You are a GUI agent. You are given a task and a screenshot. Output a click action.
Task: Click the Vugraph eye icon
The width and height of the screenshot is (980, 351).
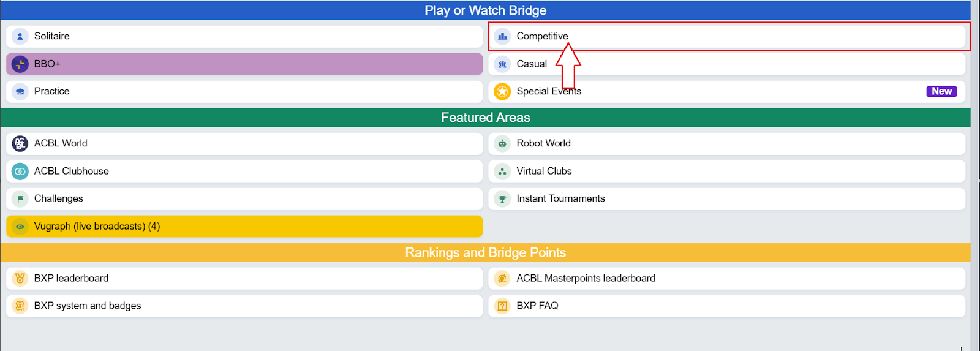20,227
